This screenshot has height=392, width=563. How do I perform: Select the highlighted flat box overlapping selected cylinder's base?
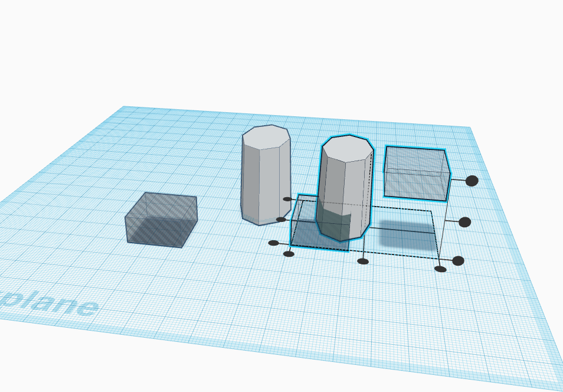305,230
